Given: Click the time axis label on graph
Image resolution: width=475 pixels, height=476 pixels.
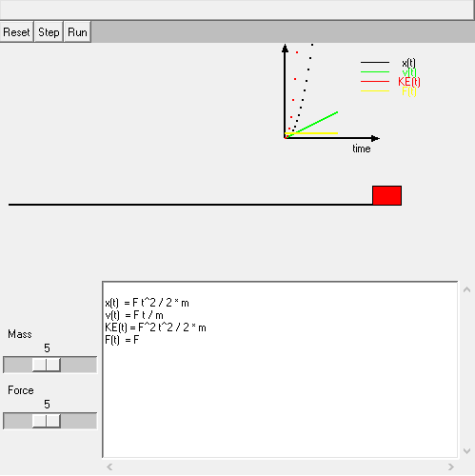Looking at the screenshot, I should (361, 148).
